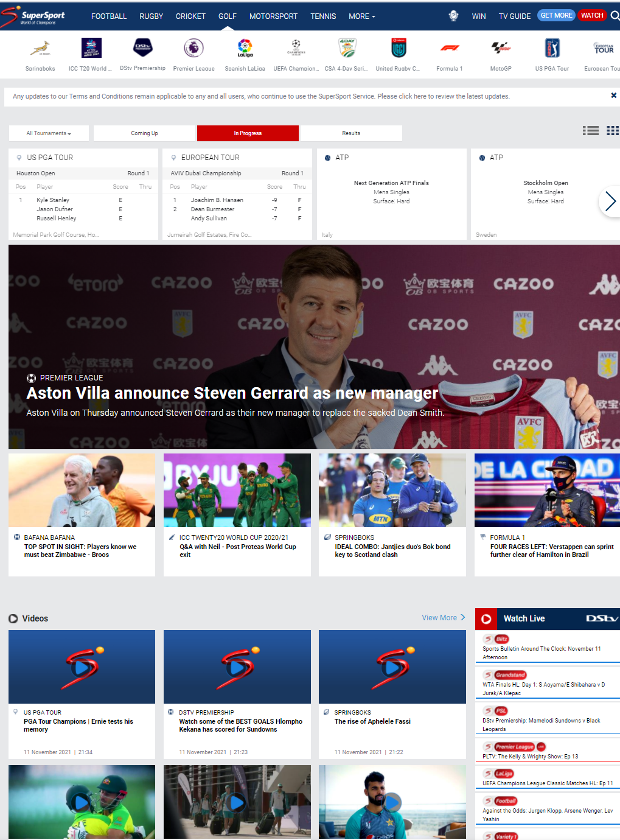Open the Proteas cricket team photo thumbnail
Image resolution: width=620 pixels, height=840 pixels.
[237, 490]
